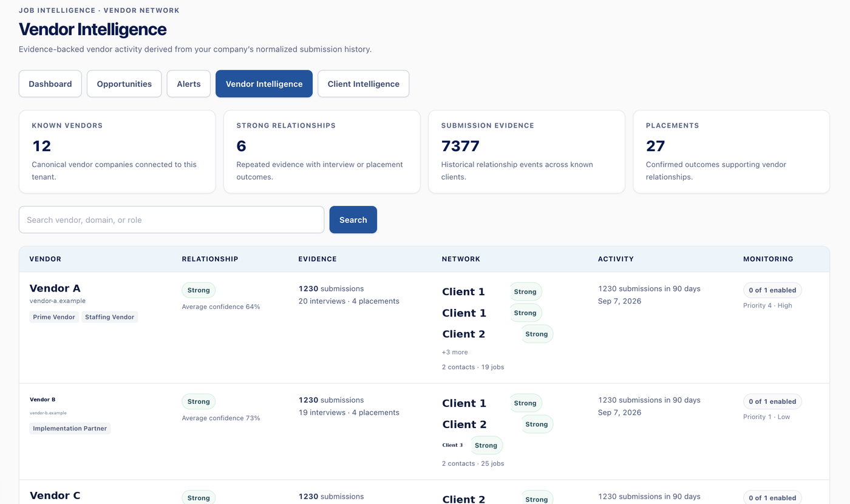
Task: Click 'Average confidence 73%' text
Action: click(221, 418)
